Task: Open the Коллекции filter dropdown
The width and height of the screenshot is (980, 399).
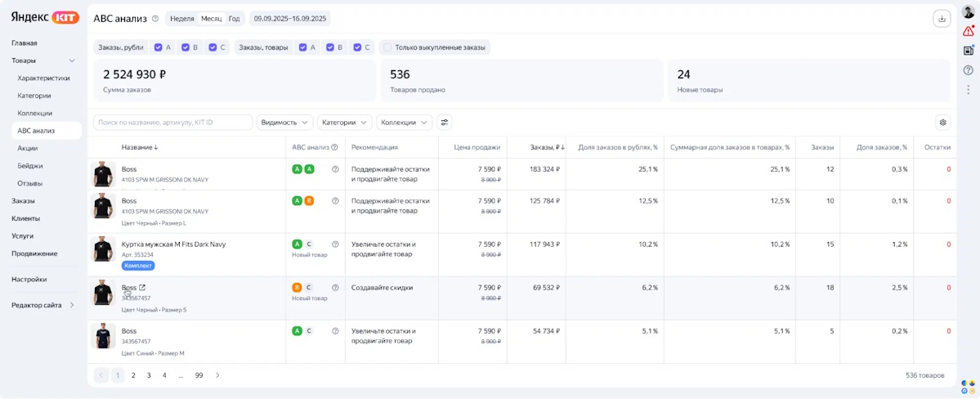Action: coord(405,122)
